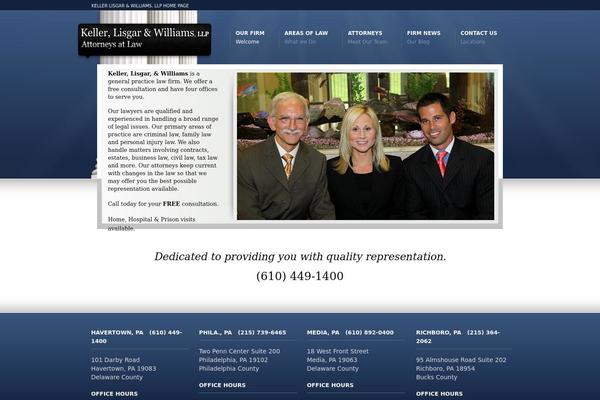The image size is (600, 400).
Task: Click Two Penn Center Suite 200 address
Action: point(239,351)
